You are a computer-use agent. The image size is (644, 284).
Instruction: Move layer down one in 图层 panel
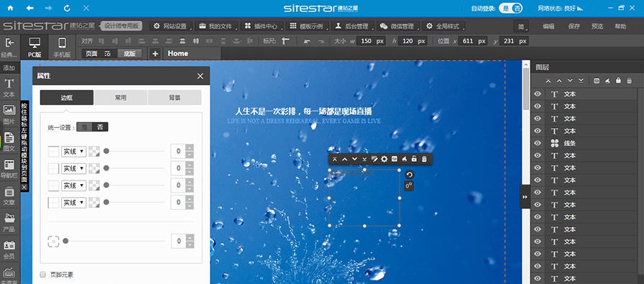tap(570, 81)
